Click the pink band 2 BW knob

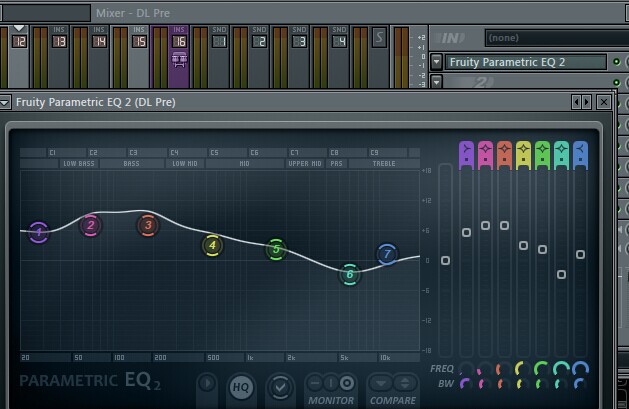485,384
